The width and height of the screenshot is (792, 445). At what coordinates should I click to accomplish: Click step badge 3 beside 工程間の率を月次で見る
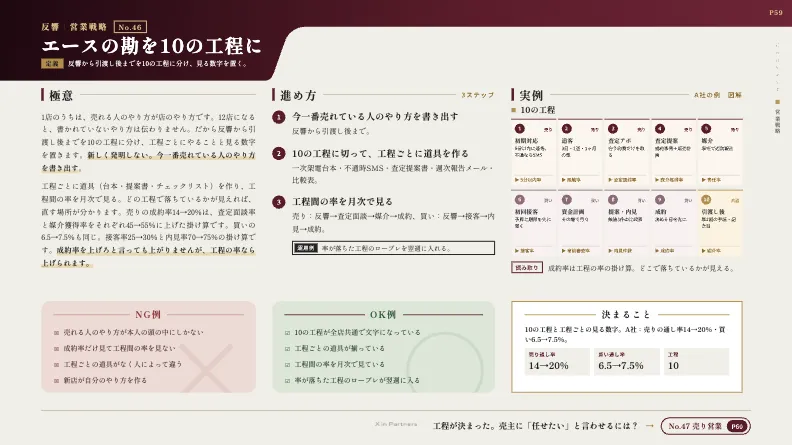(278, 202)
